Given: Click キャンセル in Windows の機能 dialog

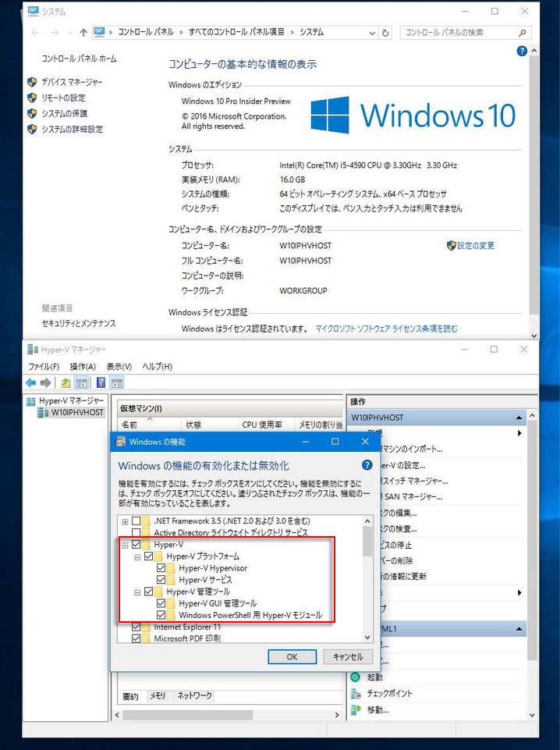Looking at the screenshot, I should click(348, 656).
